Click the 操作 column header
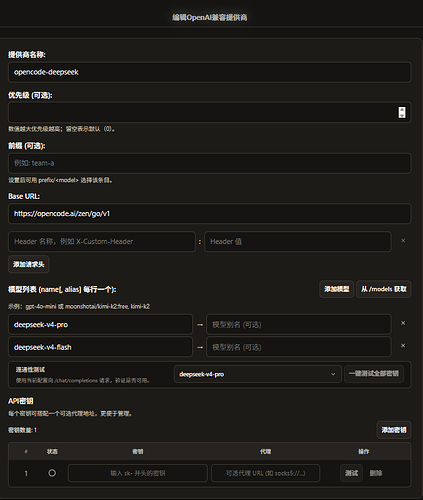423x500 pixels. [x=364, y=452]
